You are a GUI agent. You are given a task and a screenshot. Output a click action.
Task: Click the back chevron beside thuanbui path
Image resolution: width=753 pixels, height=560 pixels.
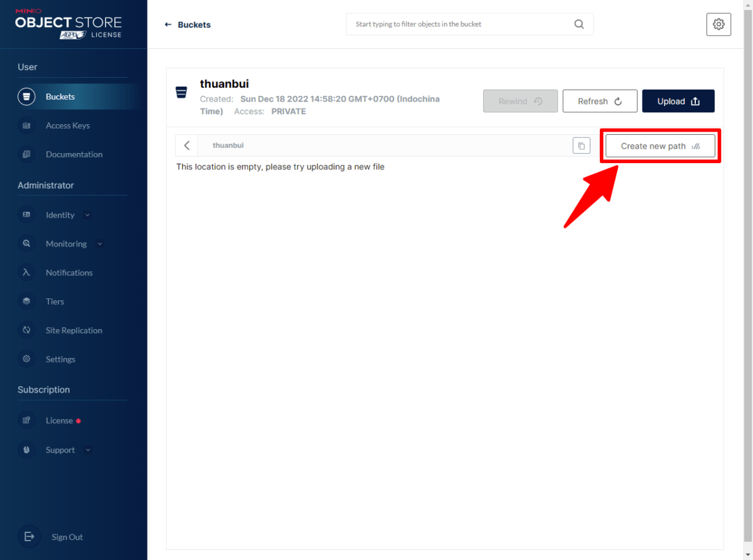coord(186,145)
